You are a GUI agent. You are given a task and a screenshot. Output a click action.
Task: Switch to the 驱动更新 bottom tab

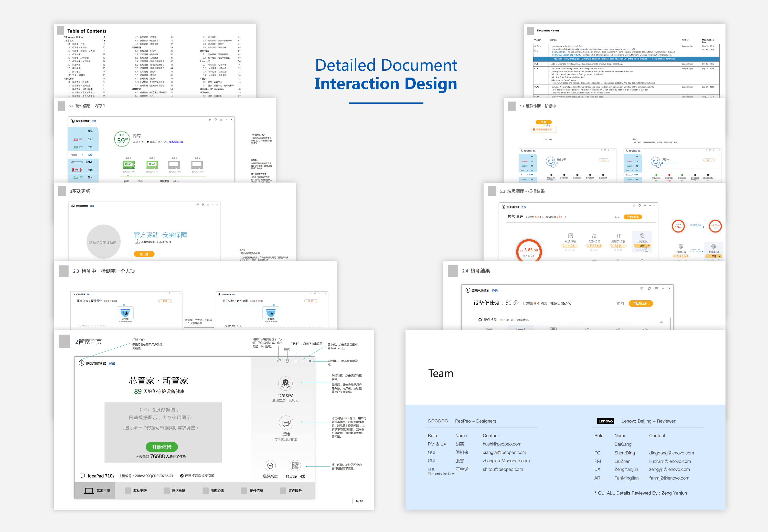pos(136,491)
